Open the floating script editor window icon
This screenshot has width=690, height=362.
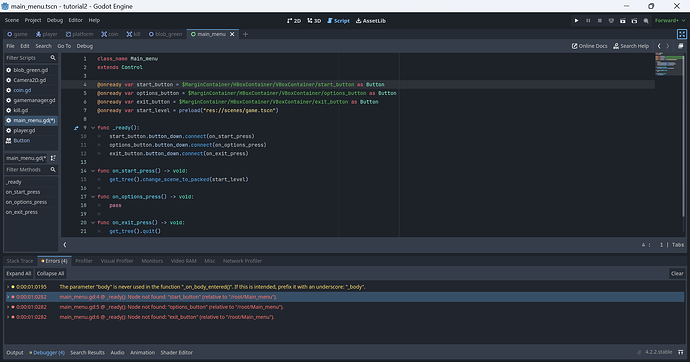680,46
